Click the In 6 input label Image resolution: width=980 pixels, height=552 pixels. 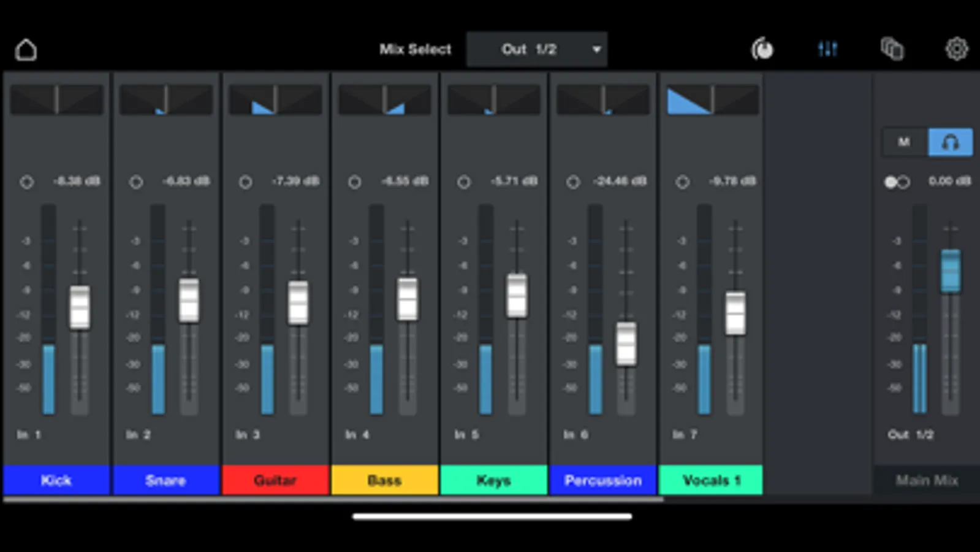tap(575, 434)
